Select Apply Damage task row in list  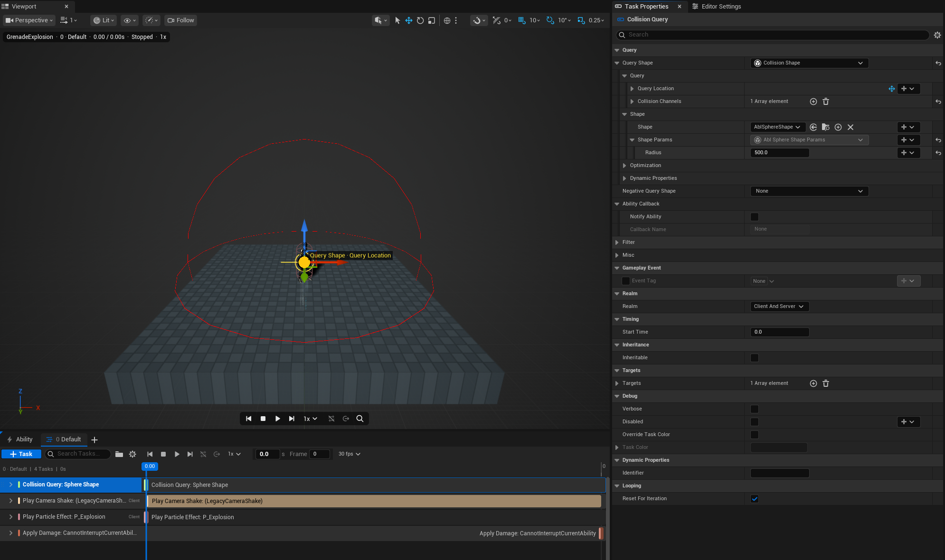[71, 533]
